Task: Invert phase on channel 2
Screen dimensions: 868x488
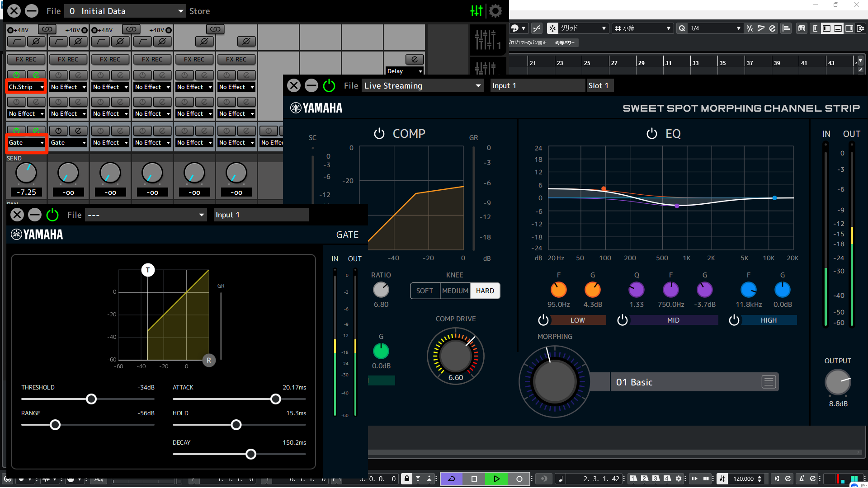Action: pos(78,42)
